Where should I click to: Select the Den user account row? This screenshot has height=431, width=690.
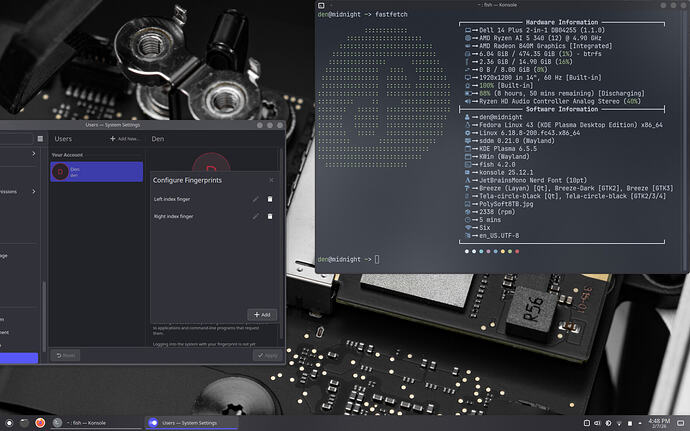pyautogui.click(x=97, y=172)
